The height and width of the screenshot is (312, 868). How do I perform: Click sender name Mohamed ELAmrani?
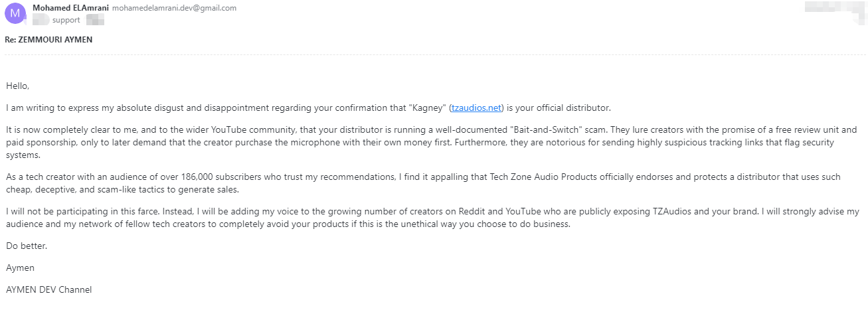click(x=70, y=8)
